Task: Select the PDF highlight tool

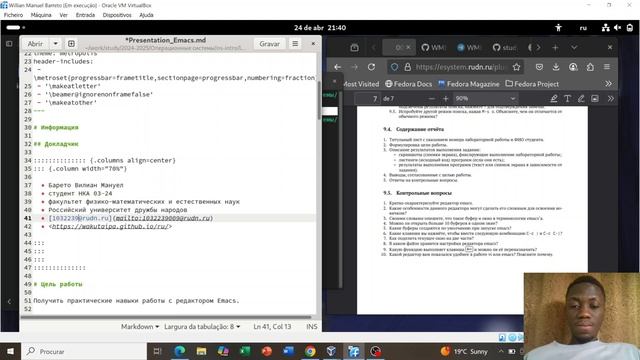Action: coord(553,99)
